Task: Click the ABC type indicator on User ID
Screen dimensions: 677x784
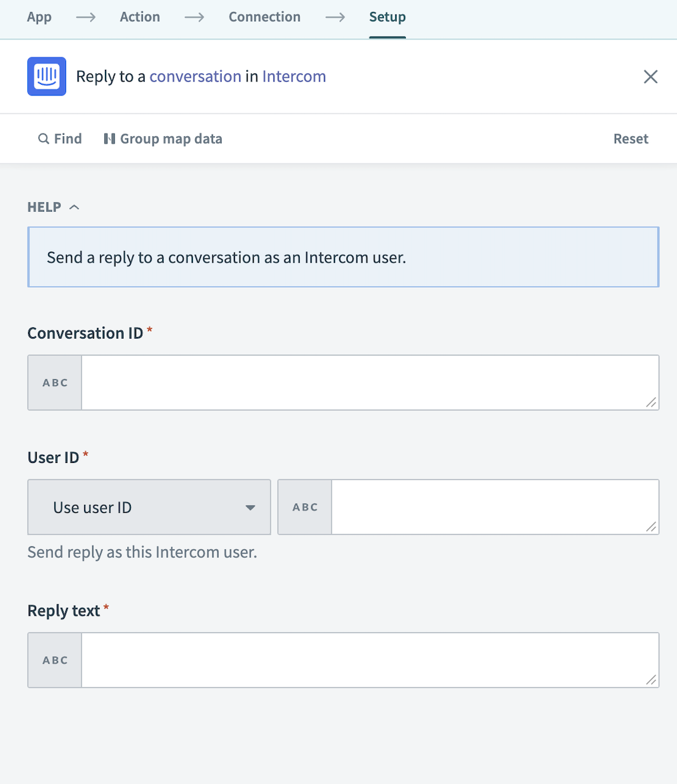Action: pos(304,506)
